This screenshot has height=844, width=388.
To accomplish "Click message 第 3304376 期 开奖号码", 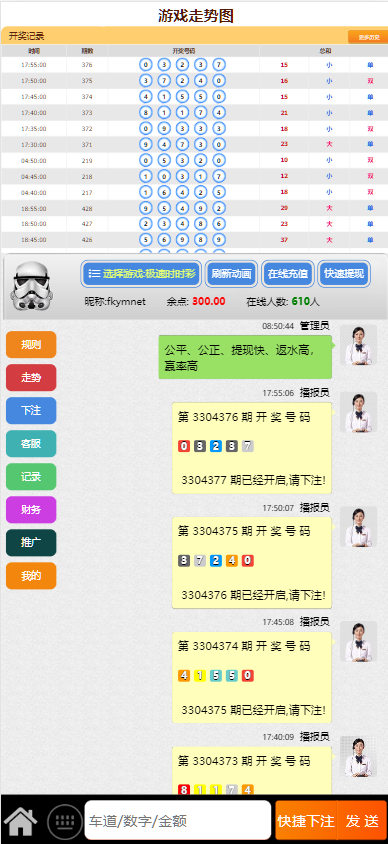I will tap(244, 417).
